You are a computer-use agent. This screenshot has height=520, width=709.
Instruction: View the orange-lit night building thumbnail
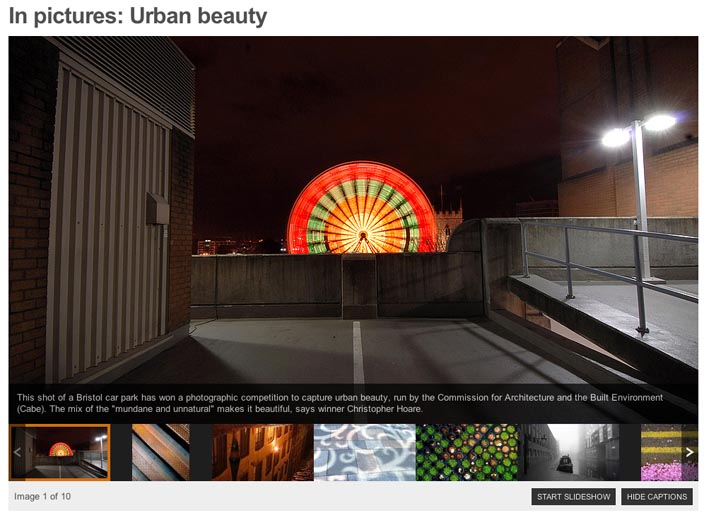pyautogui.click(x=261, y=453)
